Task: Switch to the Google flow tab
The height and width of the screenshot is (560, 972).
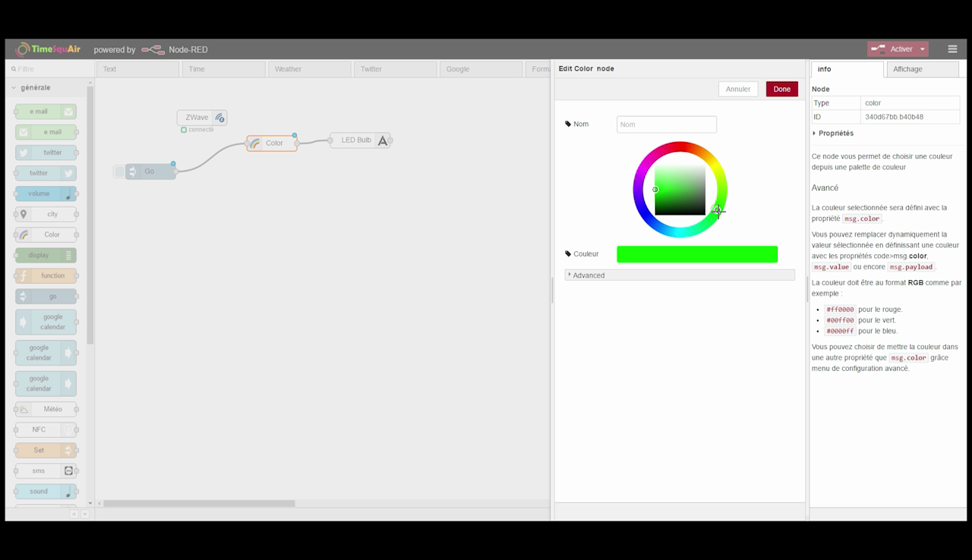Action: click(x=481, y=69)
